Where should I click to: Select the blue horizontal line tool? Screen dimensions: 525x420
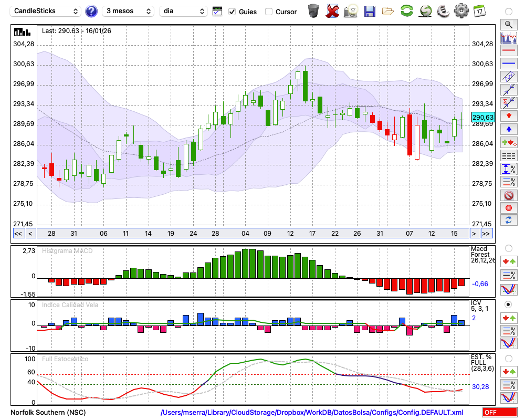pyautogui.click(x=508, y=64)
